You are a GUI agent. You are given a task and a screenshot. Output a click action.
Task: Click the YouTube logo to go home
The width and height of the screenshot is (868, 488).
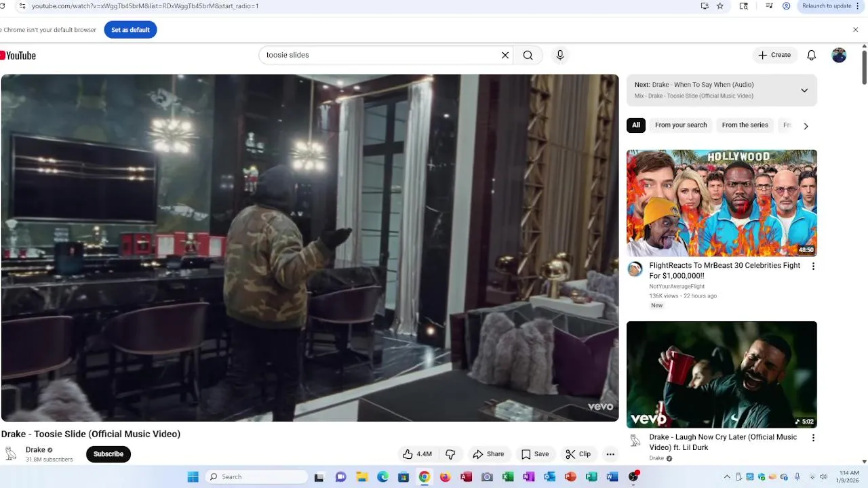coord(18,56)
